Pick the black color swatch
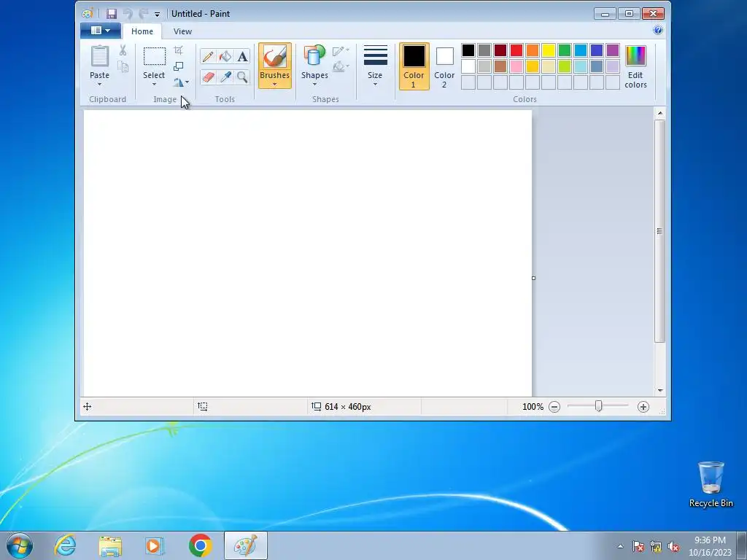Image resolution: width=747 pixels, height=560 pixels. tap(468, 50)
